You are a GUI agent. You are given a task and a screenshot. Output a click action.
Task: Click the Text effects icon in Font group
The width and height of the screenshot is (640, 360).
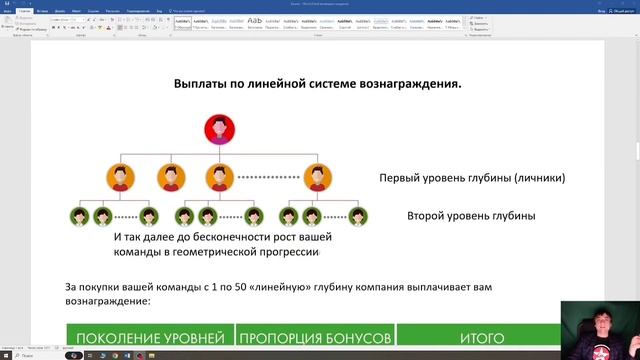(x=92, y=27)
